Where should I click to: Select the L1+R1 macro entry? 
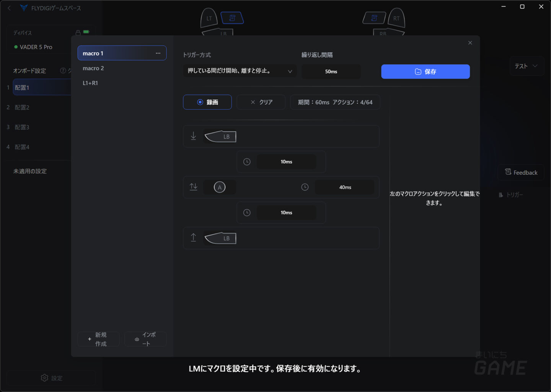tap(90, 83)
